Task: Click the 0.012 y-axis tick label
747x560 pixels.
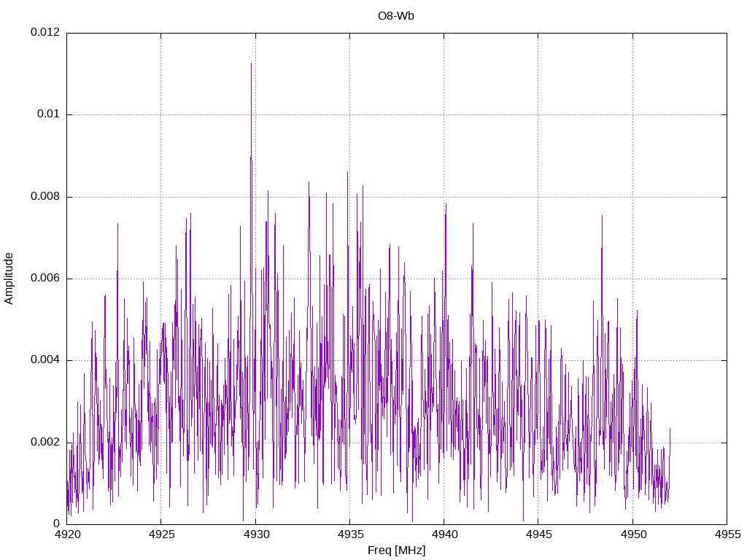Action: (45, 32)
